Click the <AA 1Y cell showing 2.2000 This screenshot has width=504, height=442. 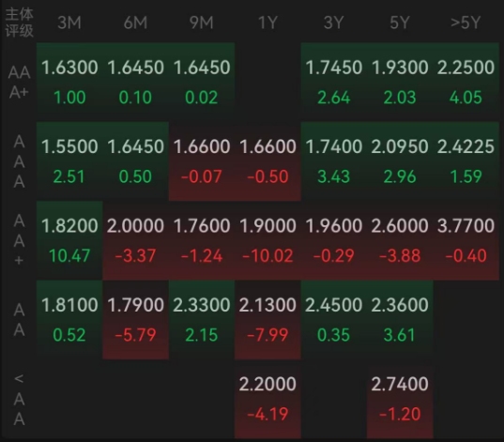click(x=267, y=399)
